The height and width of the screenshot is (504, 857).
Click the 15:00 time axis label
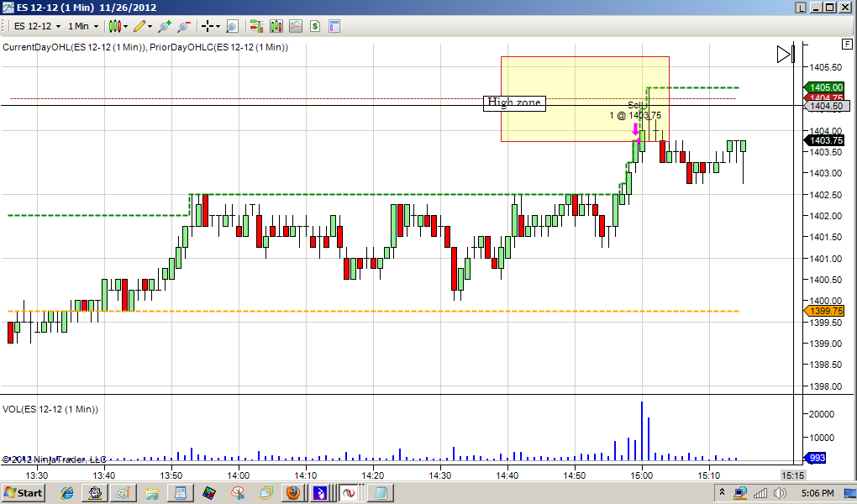click(642, 475)
